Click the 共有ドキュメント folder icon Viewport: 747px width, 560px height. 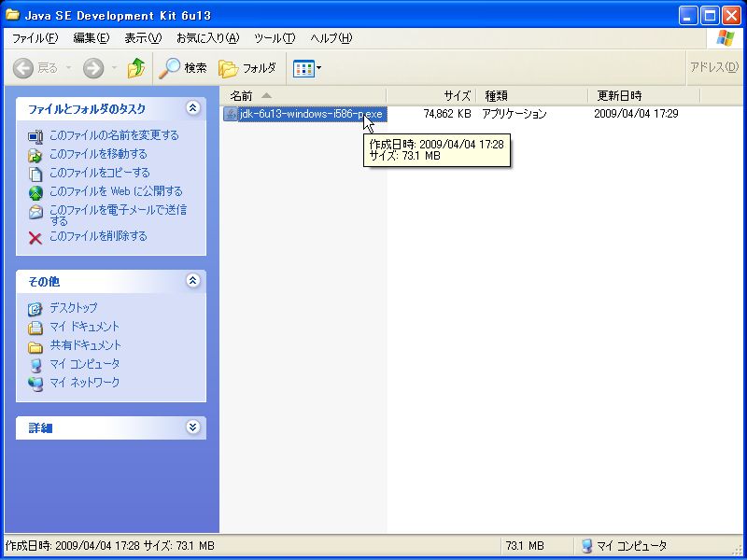pyautogui.click(x=35, y=346)
